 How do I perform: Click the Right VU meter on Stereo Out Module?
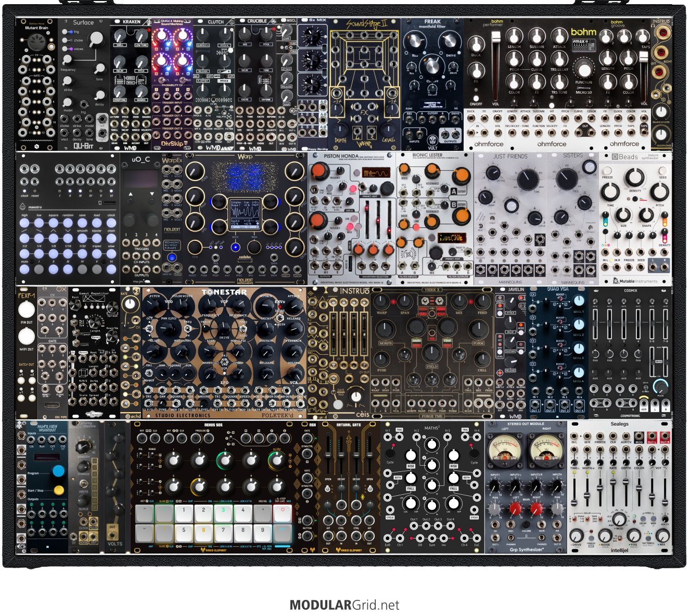pos(545,452)
